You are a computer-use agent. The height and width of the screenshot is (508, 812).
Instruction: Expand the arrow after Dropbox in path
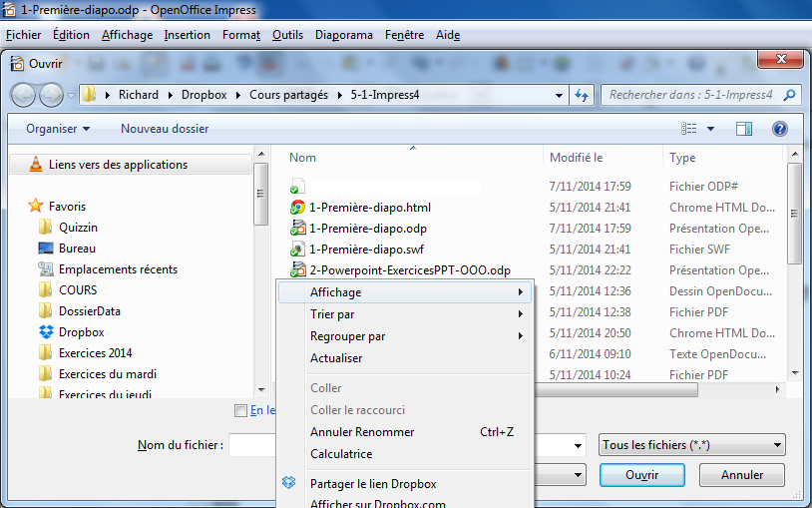238,95
